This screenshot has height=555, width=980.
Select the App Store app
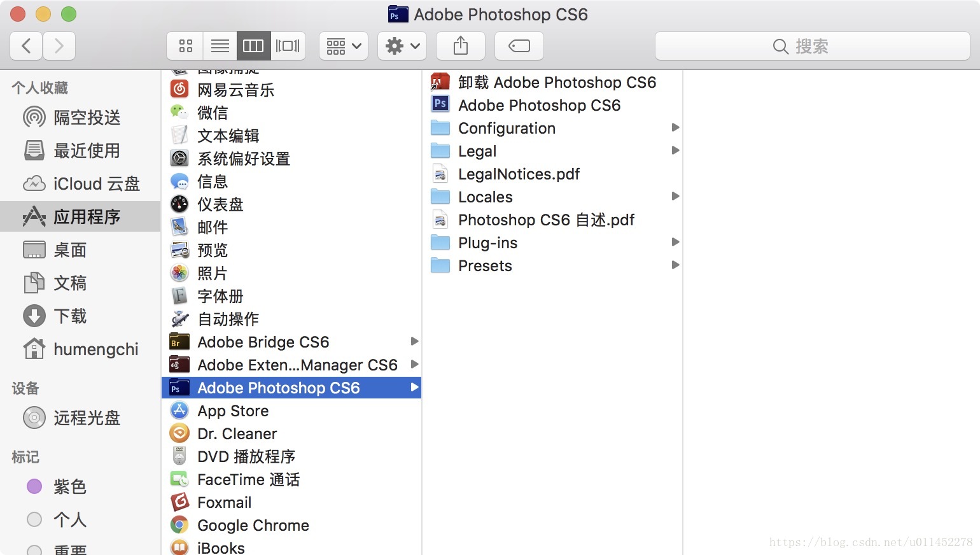(291, 411)
